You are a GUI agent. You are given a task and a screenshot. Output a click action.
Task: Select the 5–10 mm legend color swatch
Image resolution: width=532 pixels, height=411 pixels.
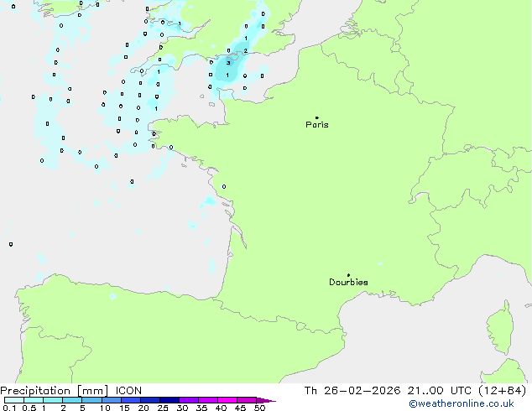(x=91, y=400)
